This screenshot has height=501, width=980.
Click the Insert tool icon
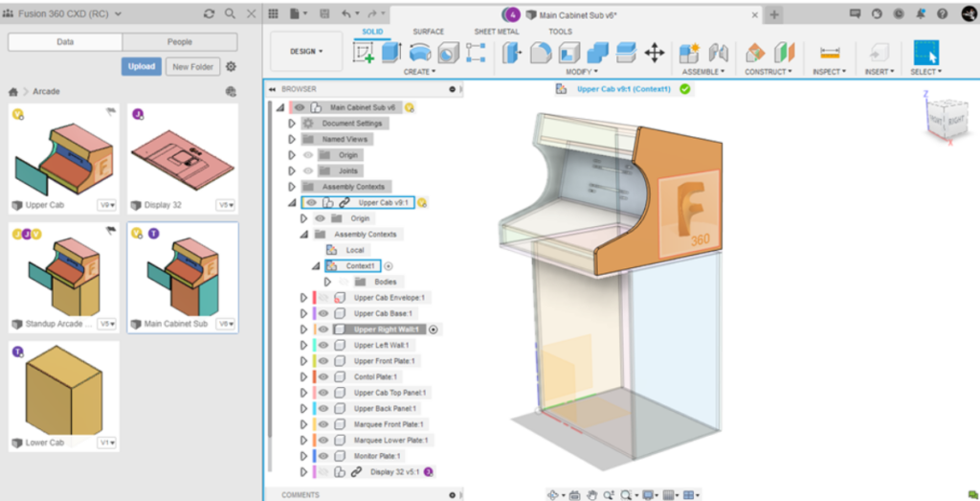tap(880, 53)
